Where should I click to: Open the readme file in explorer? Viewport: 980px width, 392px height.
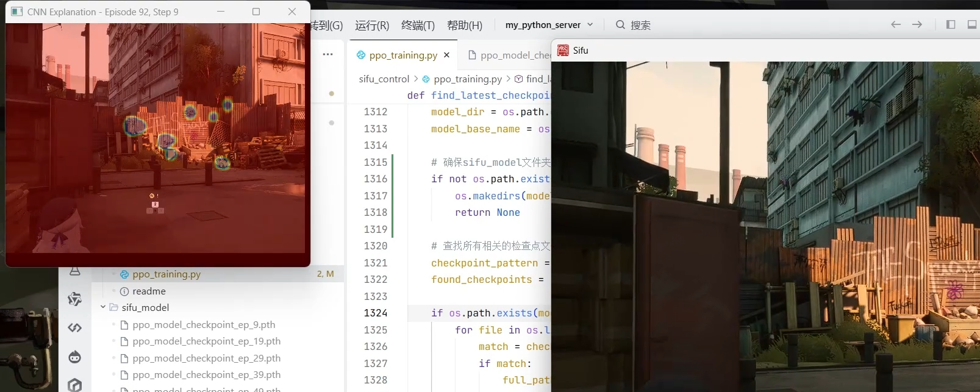pyautogui.click(x=218, y=291)
